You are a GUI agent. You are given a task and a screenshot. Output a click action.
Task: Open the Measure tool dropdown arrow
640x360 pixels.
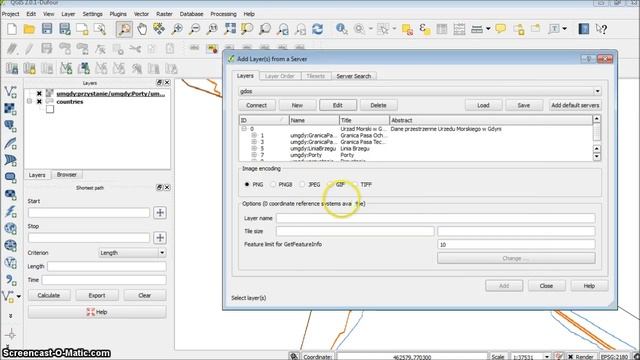[x=488, y=29]
